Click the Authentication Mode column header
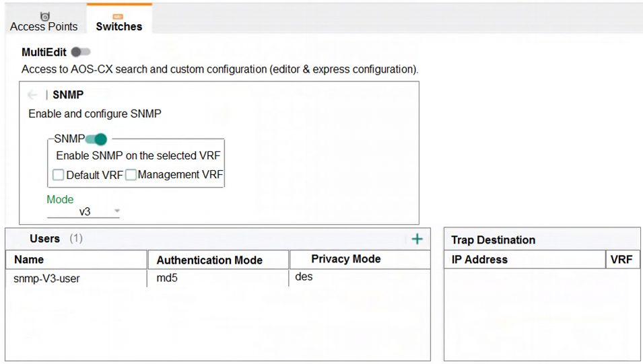 pos(218,260)
